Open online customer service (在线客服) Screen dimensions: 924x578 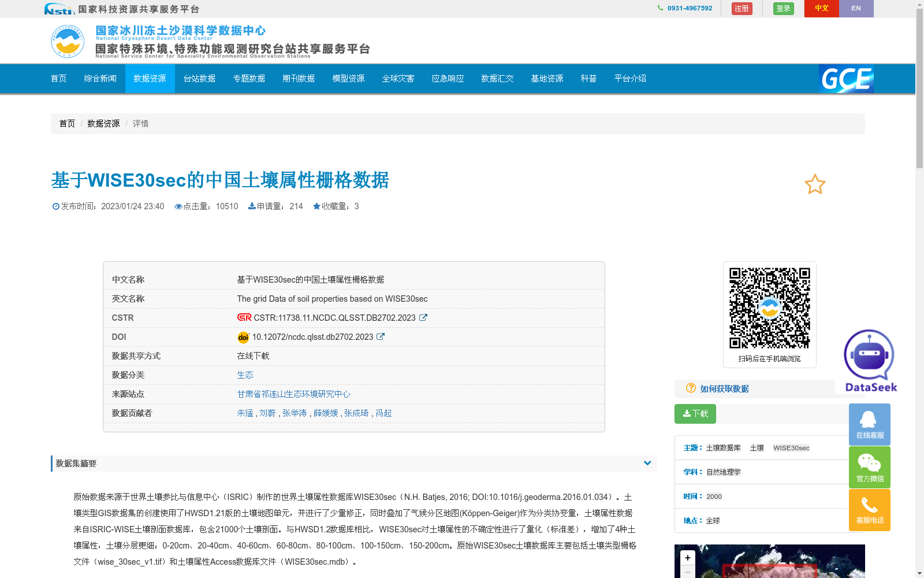point(870,424)
